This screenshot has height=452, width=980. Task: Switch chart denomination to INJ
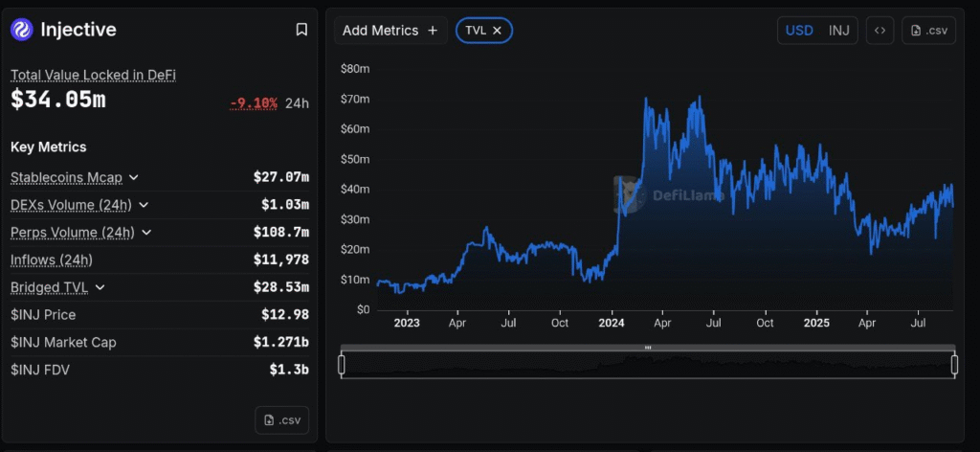pyautogui.click(x=838, y=31)
